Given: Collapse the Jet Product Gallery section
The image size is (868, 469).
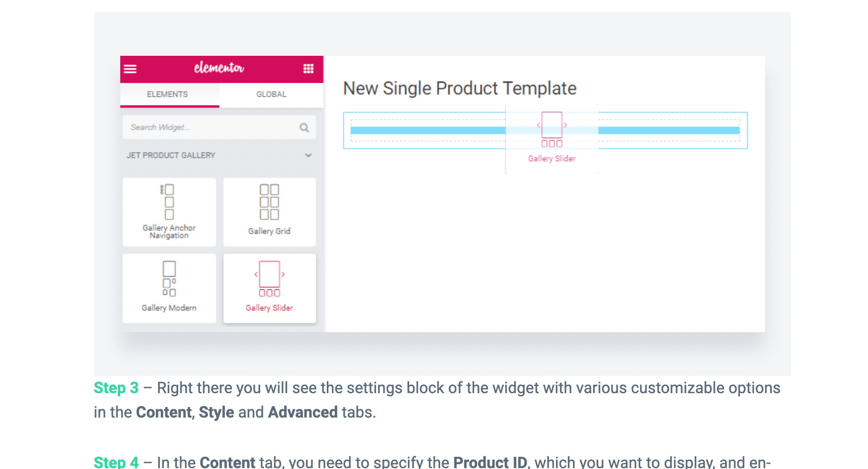Looking at the screenshot, I should pyautogui.click(x=308, y=155).
